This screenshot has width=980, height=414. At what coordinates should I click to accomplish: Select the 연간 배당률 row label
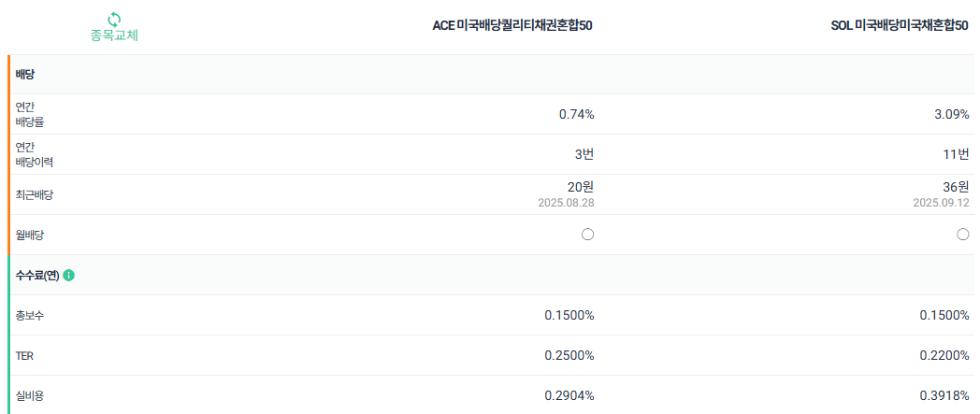29,114
